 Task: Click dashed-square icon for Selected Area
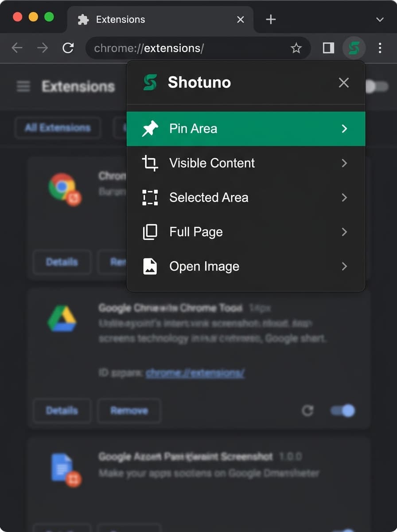pyautogui.click(x=150, y=197)
